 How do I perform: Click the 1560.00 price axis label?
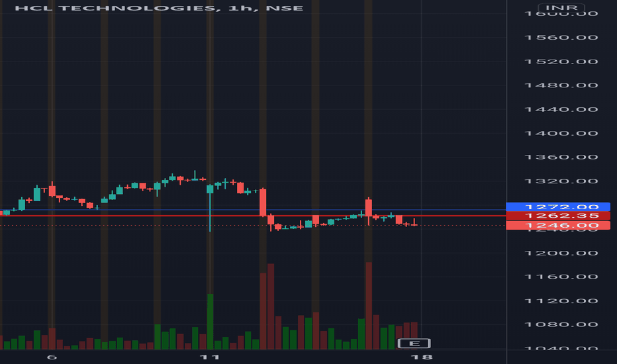pos(561,38)
